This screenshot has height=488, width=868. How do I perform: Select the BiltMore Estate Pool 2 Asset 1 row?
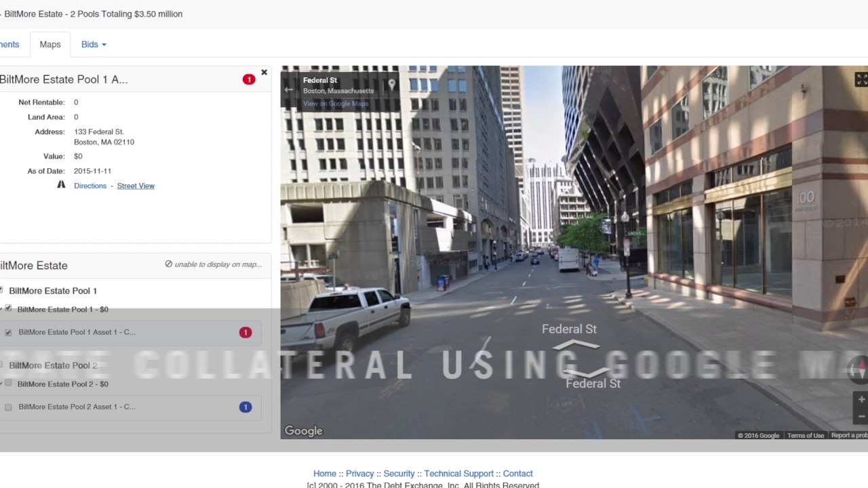pyautogui.click(x=130, y=407)
